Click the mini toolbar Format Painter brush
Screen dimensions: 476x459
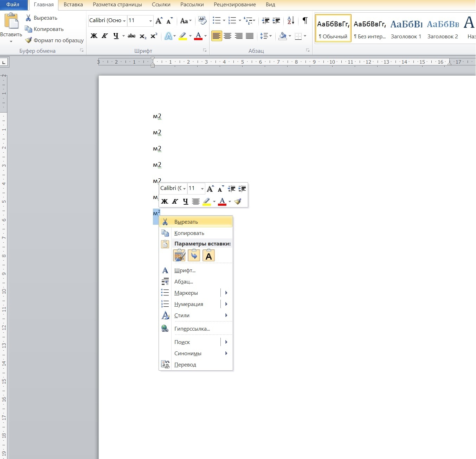[238, 201]
